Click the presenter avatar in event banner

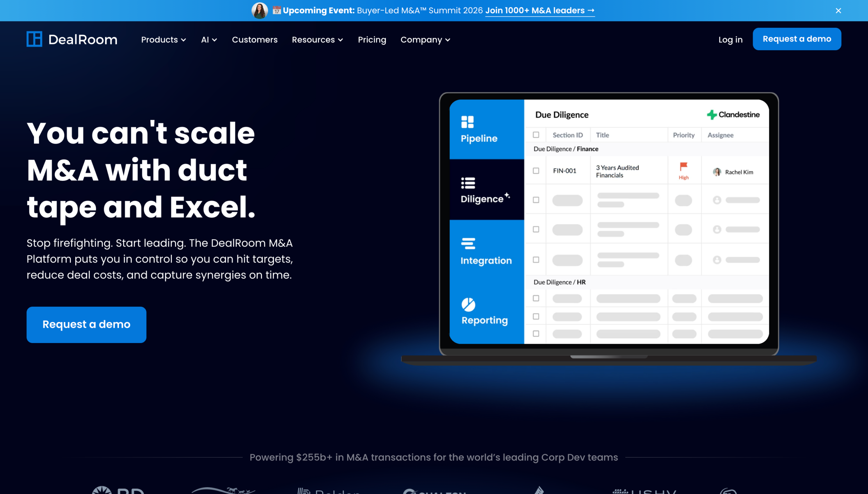[x=260, y=11]
